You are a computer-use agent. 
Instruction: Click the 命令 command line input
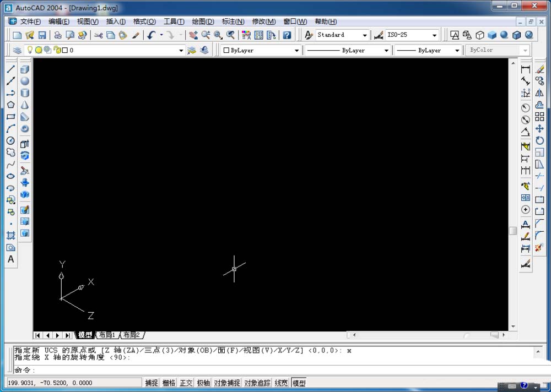click(x=274, y=370)
